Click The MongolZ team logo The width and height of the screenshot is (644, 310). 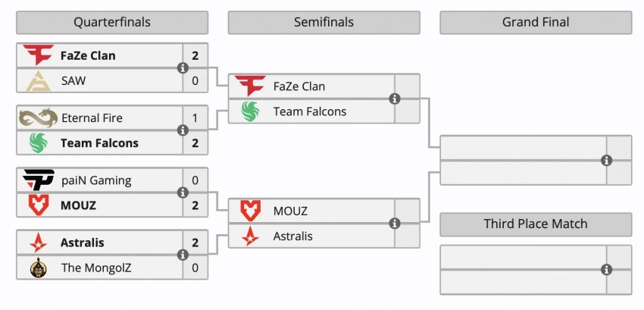(37, 268)
